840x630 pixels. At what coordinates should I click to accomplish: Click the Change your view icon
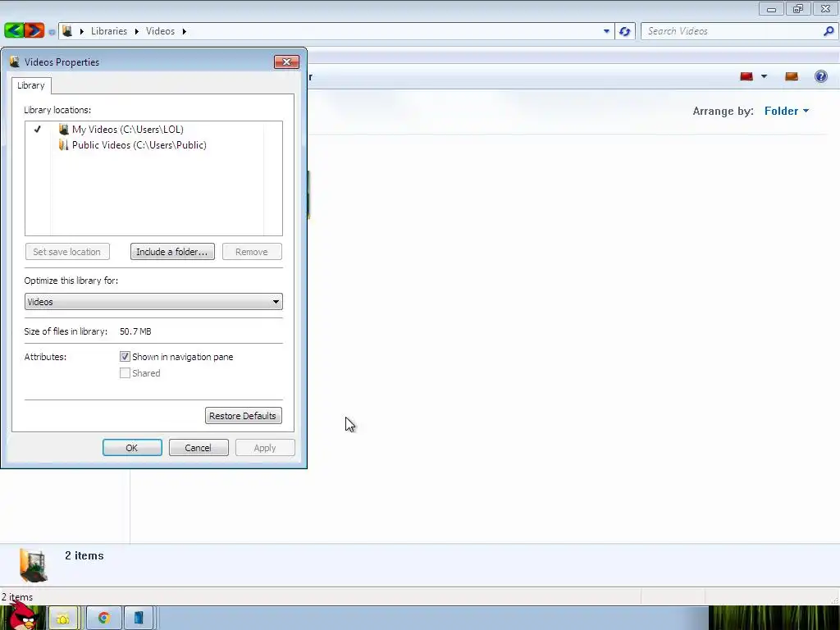[x=746, y=76]
